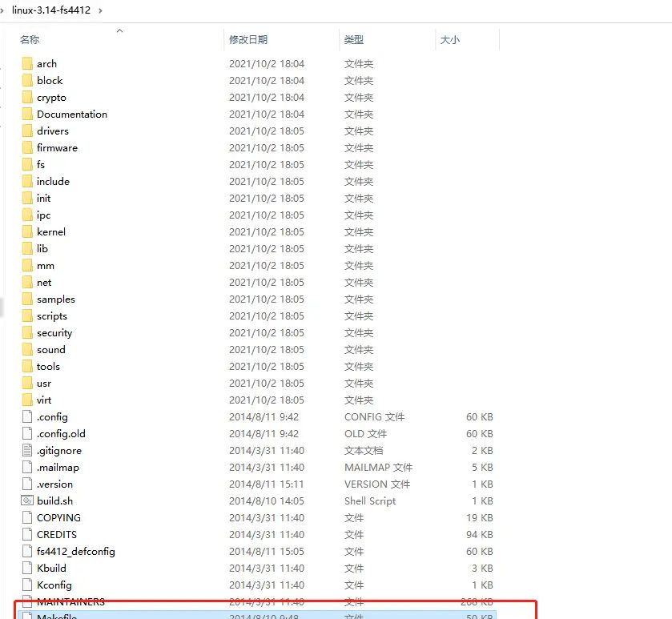Open the sound folder icon
Image resolution: width=672 pixels, height=619 pixels.
click(x=26, y=349)
